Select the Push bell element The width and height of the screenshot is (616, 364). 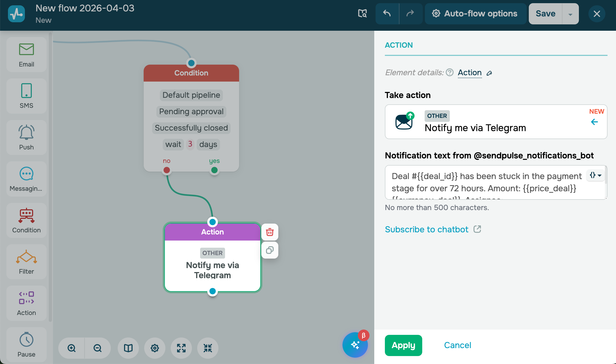(27, 137)
